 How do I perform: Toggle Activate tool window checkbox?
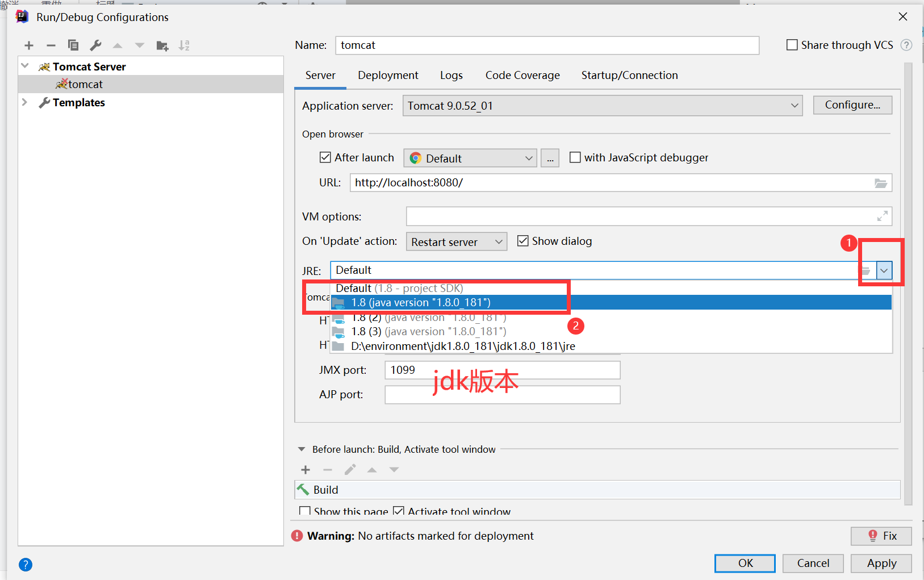[x=399, y=511]
